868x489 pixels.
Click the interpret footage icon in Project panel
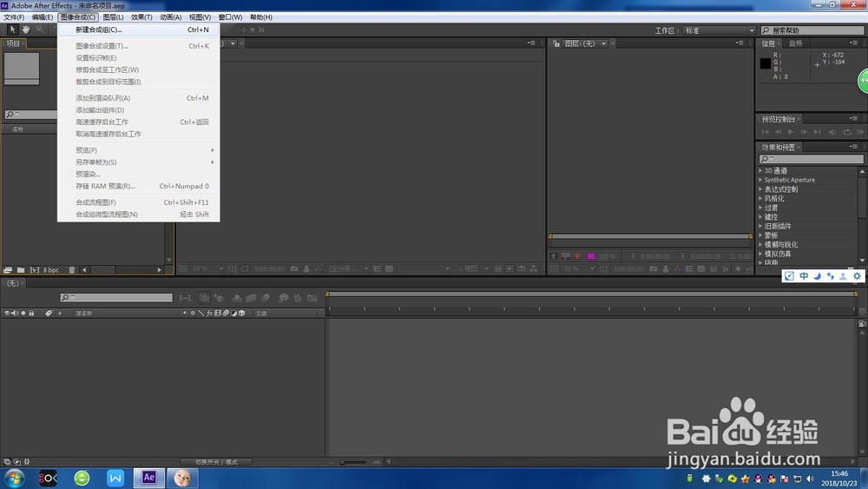coord(8,270)
